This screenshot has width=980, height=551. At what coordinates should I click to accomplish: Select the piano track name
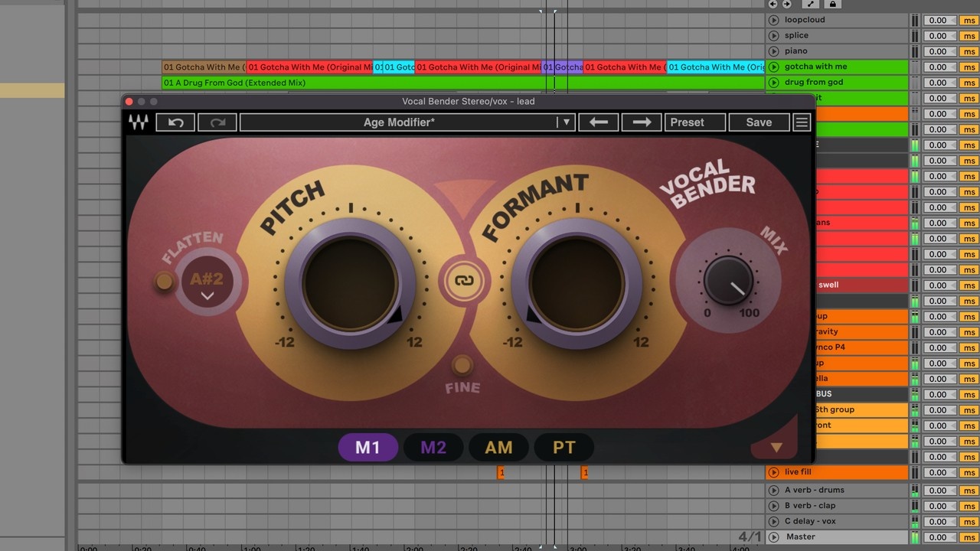(x=796, y=51)
